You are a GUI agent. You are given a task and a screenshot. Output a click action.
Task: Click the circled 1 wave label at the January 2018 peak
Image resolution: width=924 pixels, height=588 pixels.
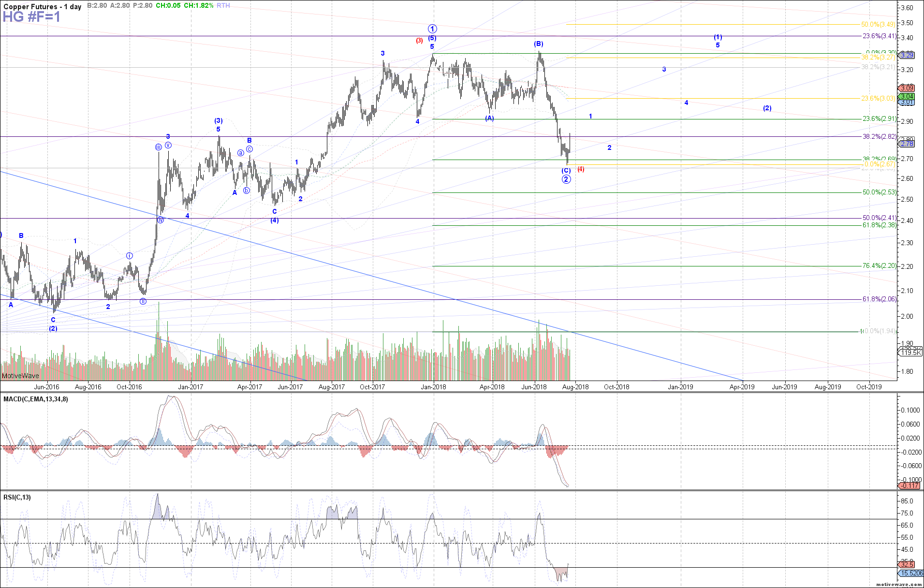(x=432, y=29)
